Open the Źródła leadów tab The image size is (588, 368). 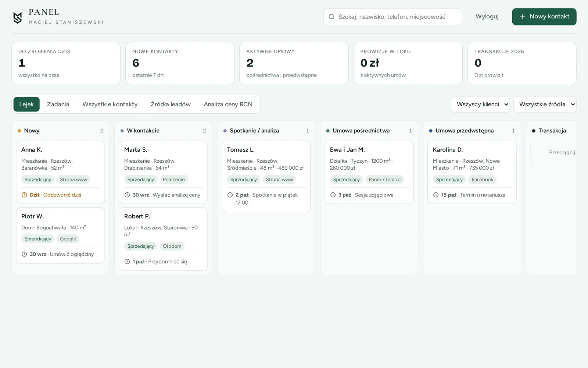(x=171, y=104)
